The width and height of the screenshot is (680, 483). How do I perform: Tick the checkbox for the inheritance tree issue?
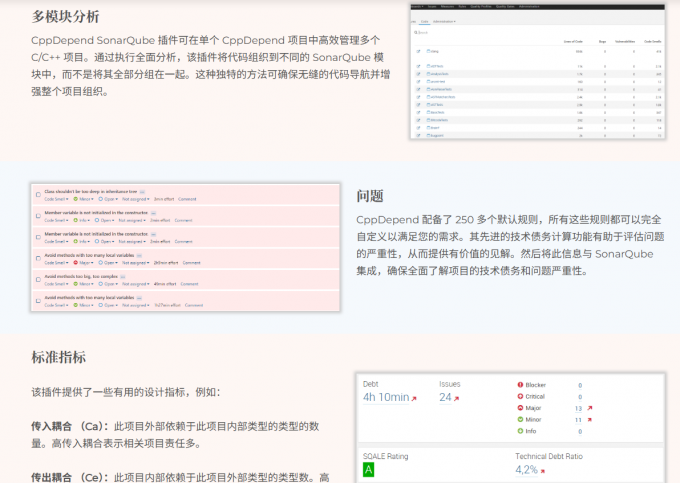point(38,195)
